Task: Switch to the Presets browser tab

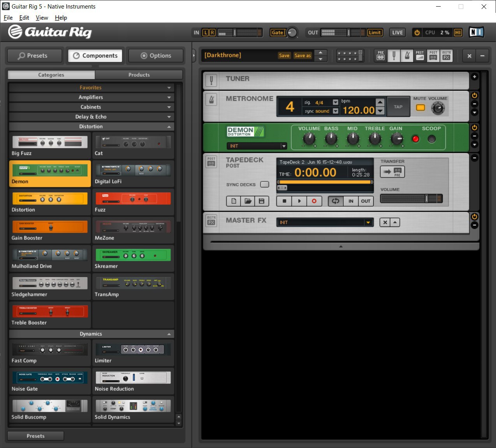Action: [35, 56]
